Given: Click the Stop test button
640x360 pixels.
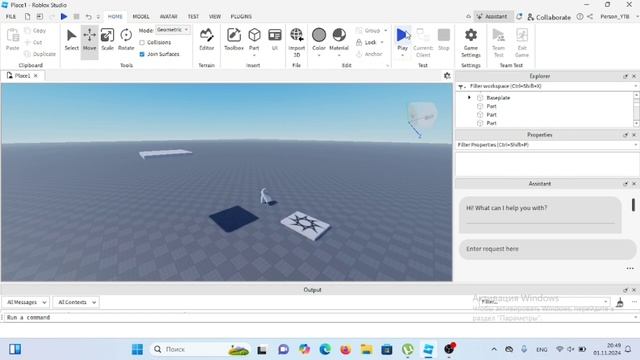Looking at the screenshot, I should 444,40.
